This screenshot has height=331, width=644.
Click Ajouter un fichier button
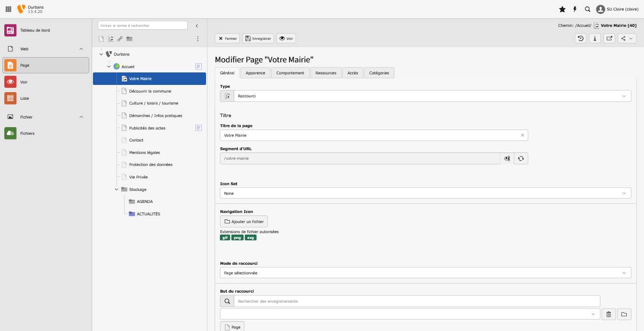pos(244,222)
